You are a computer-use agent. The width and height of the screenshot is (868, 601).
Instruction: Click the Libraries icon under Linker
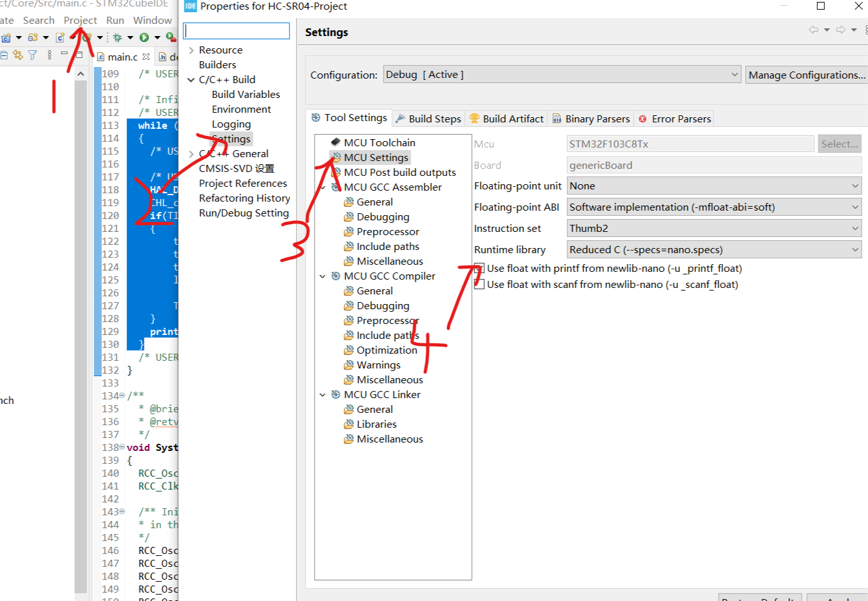click(x=349, y=424)
